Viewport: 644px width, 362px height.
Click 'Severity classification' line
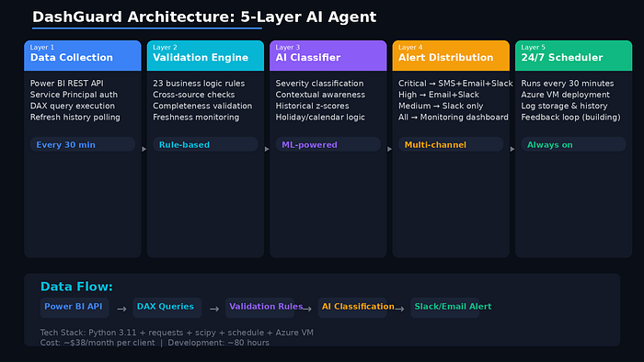319,84
